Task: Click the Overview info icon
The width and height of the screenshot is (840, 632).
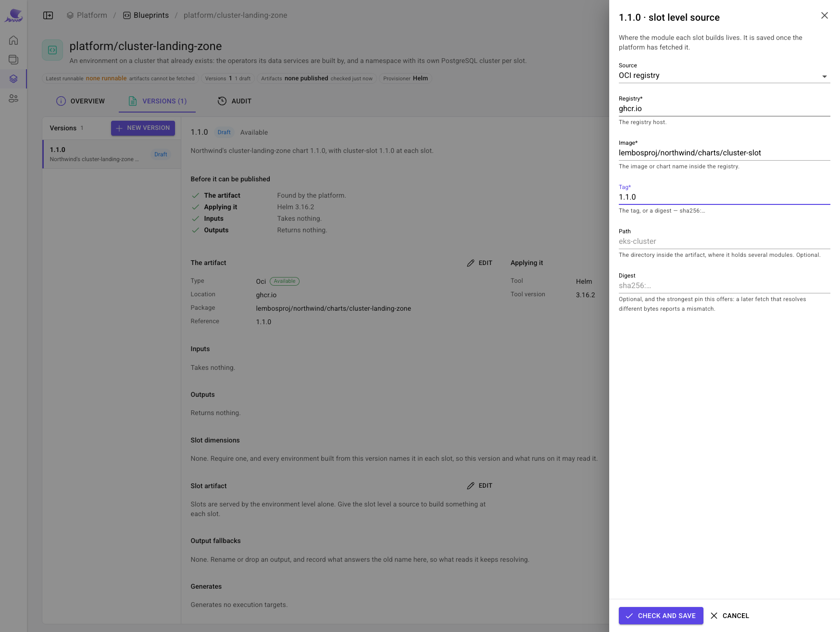Action: [x=61, y=101]
